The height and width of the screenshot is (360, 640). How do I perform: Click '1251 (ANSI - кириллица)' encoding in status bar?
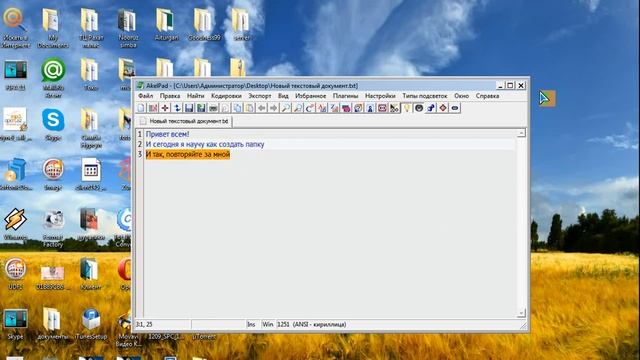coord(311,324)
